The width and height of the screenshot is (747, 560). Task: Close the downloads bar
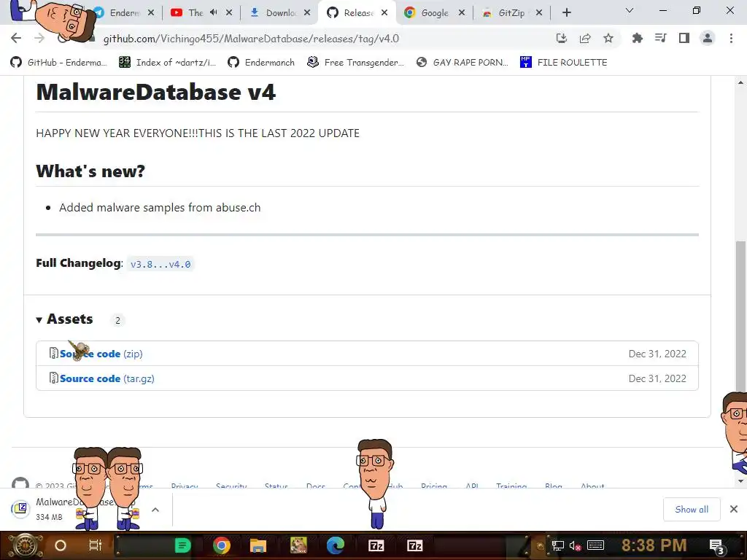734,510
